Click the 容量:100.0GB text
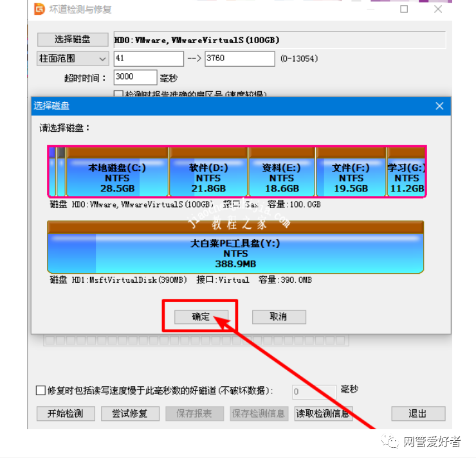This screenshot has width=476, height=462. (x=294, y=204)
